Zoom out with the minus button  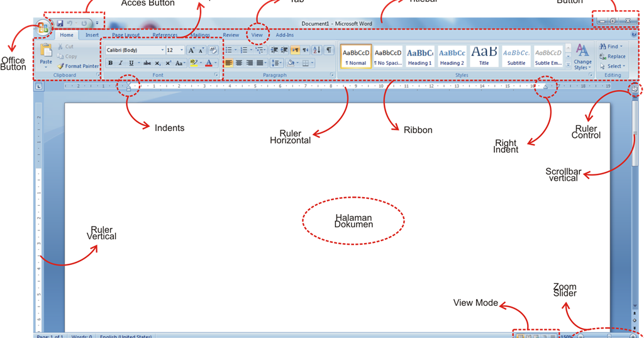tap(580, 336)
